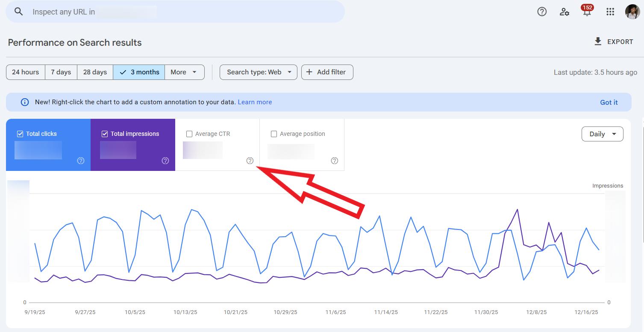The image size is (644, 332).
Task: Uncheck the Total impressions checkbox
Action: point(105,134)
